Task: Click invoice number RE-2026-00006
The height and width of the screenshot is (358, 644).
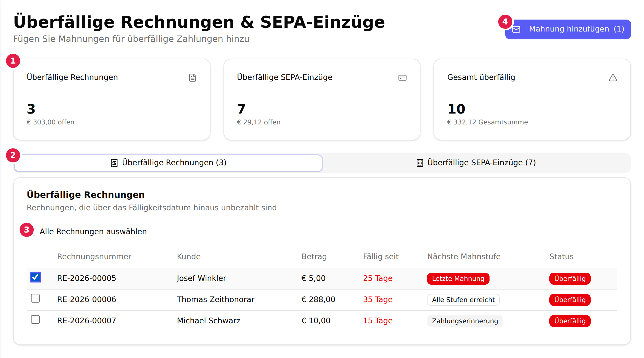Action: click(86, 299)
